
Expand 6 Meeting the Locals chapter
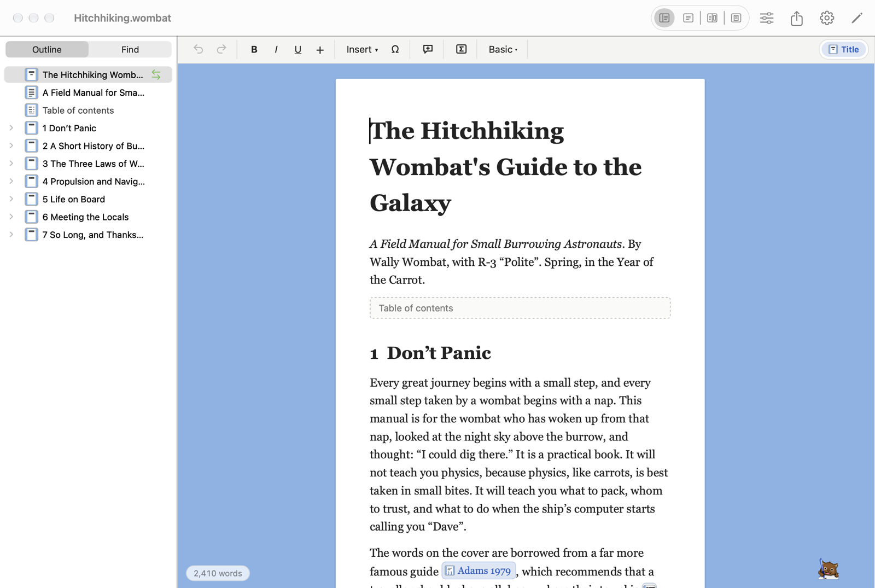pos(11,217)
